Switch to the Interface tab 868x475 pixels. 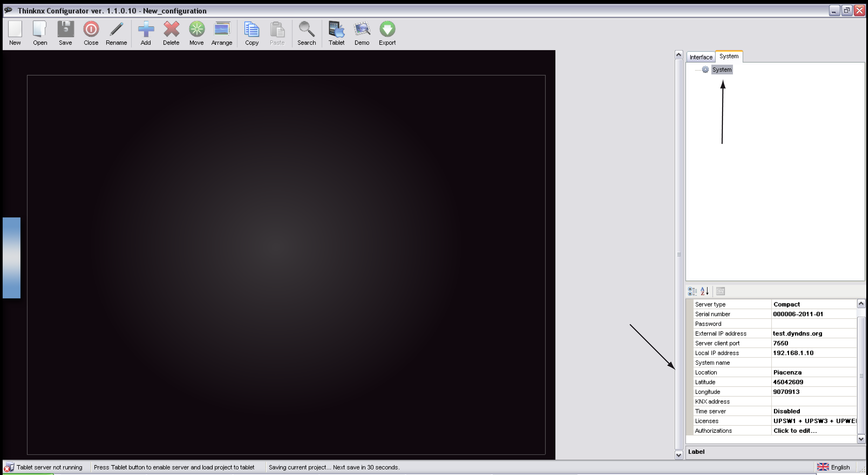pyautogui.click(x=701, y=57)
